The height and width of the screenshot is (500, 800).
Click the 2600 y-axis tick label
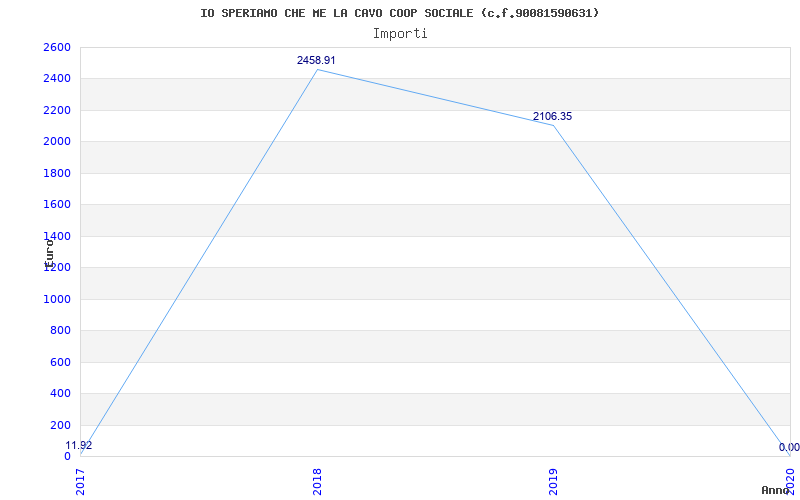point(57,47)
